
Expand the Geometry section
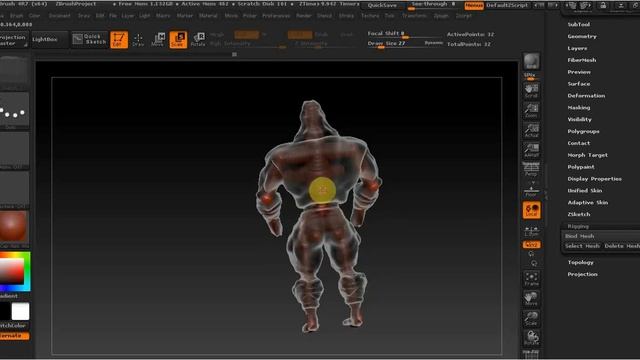[582, 36]
